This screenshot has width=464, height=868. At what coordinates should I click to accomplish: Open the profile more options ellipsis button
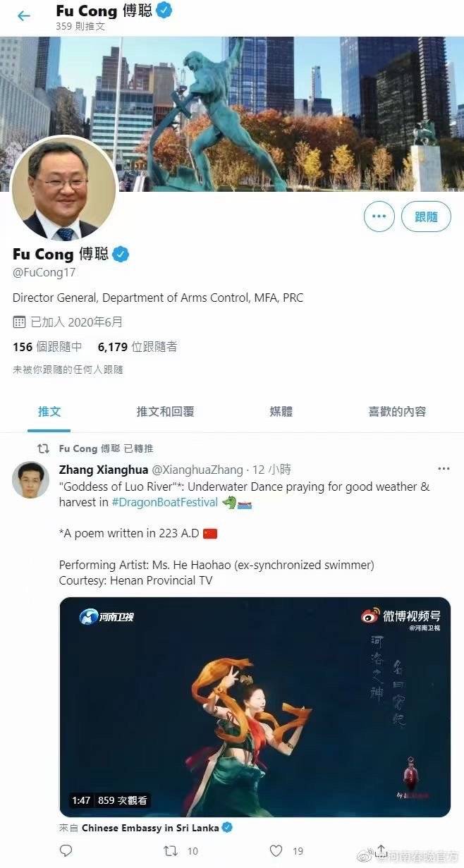coord(379,216)
